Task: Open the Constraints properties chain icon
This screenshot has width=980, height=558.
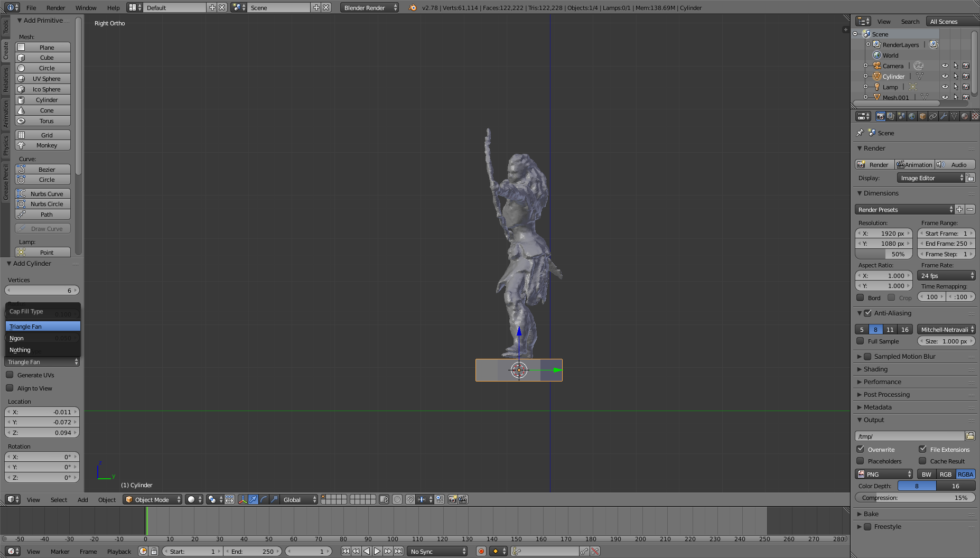Action: 933,116
